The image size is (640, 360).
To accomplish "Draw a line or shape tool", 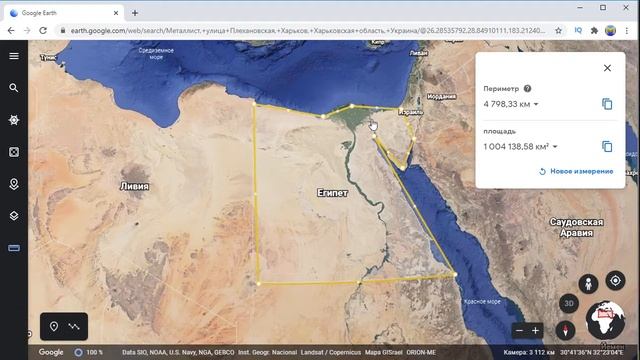I will tap(74, 327).
